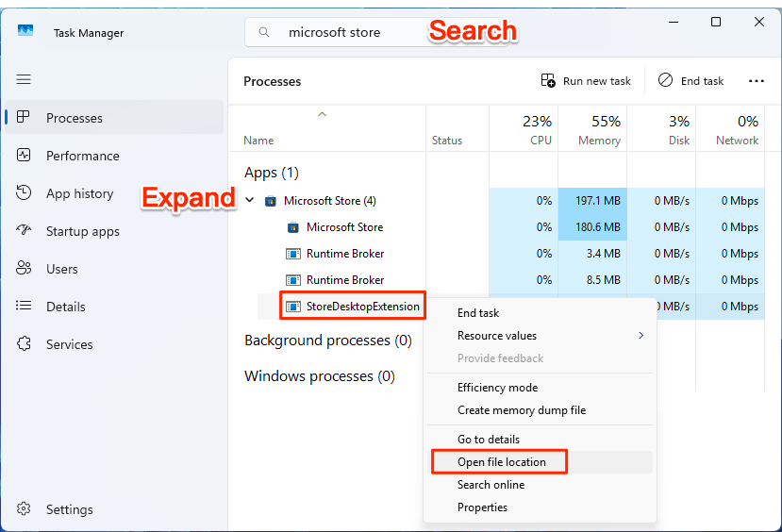Click the Processes sidebar icon
782x532 pixels.
pos(23,117)
